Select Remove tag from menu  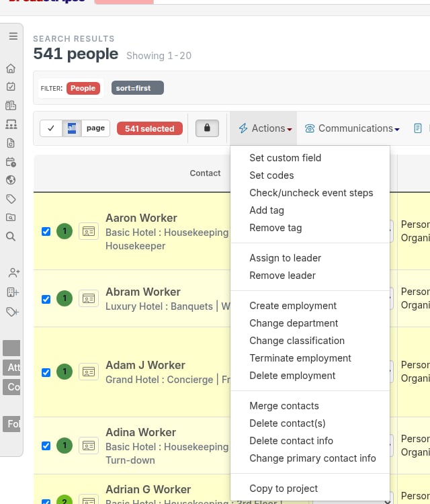point(275,228)
